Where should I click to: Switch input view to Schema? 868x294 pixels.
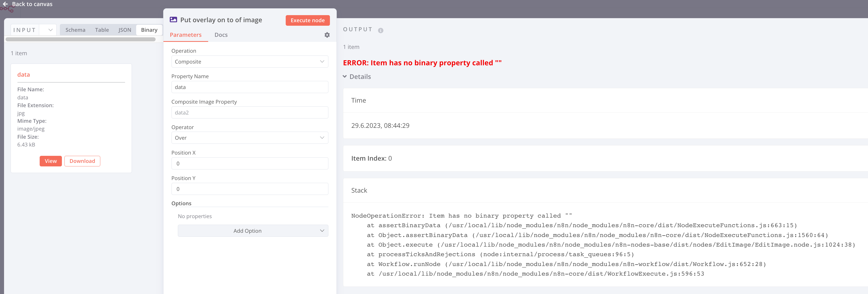click(75, 30)
